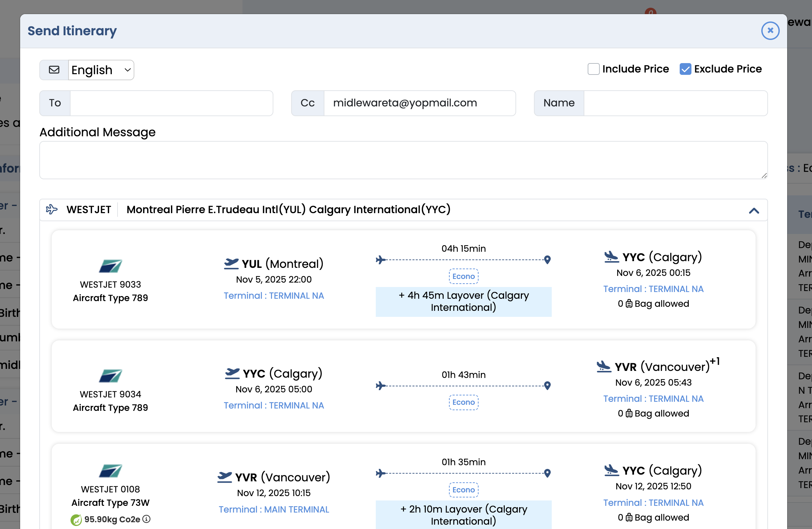Viewport: 812px width, 529px height.
Task: Click the YUL departure plane icon
Action: pos(231,263)
